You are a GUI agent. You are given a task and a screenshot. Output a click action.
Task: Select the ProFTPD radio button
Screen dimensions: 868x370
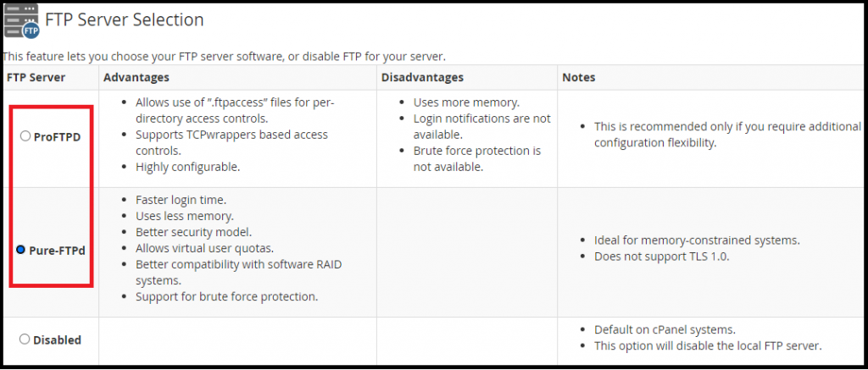coord(25,136)
